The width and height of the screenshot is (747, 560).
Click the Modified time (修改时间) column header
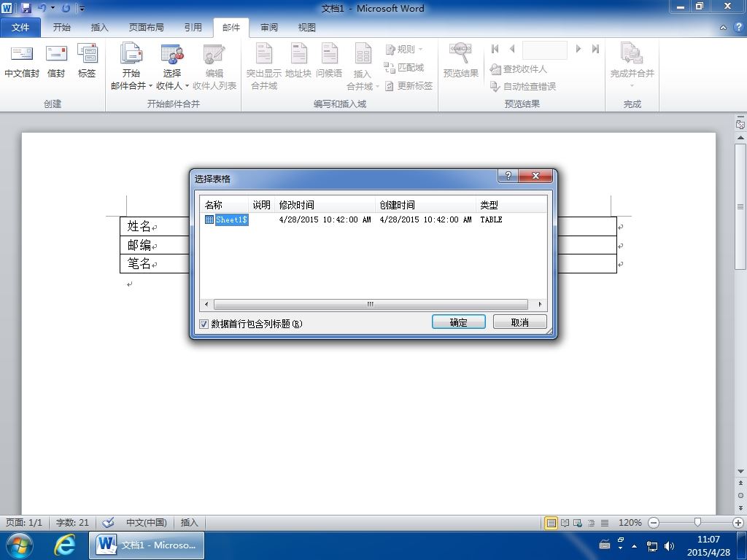pyautogui.click(x=325, y=205)
